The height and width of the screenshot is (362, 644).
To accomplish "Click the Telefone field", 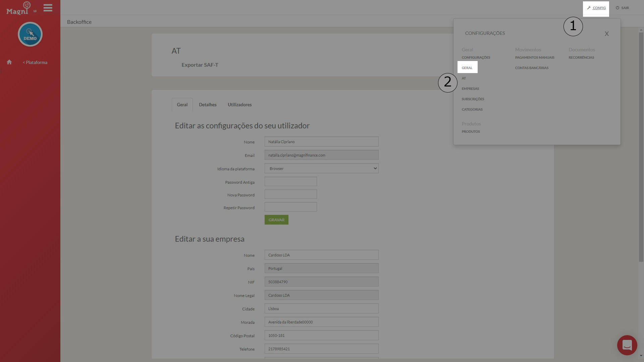I will (321, 349).
